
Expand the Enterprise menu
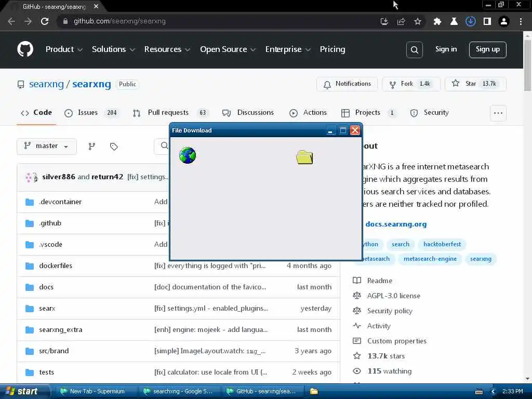(288, 49)
